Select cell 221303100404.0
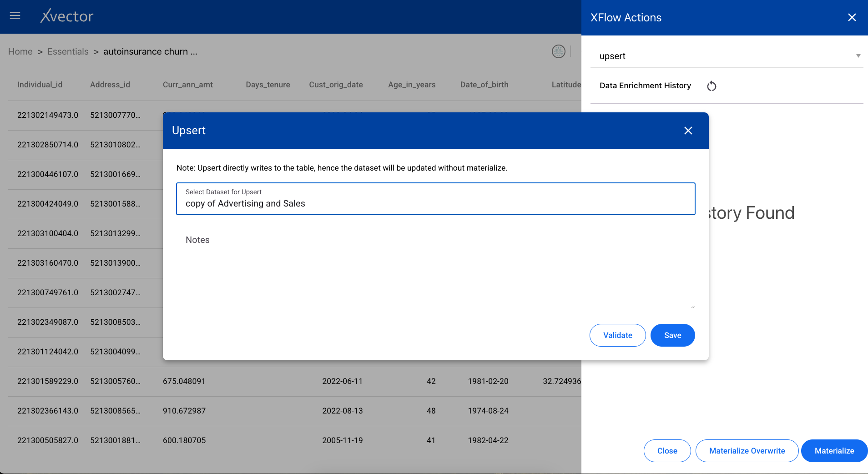This screenshot has height=474, width=868. click(48, 233)
